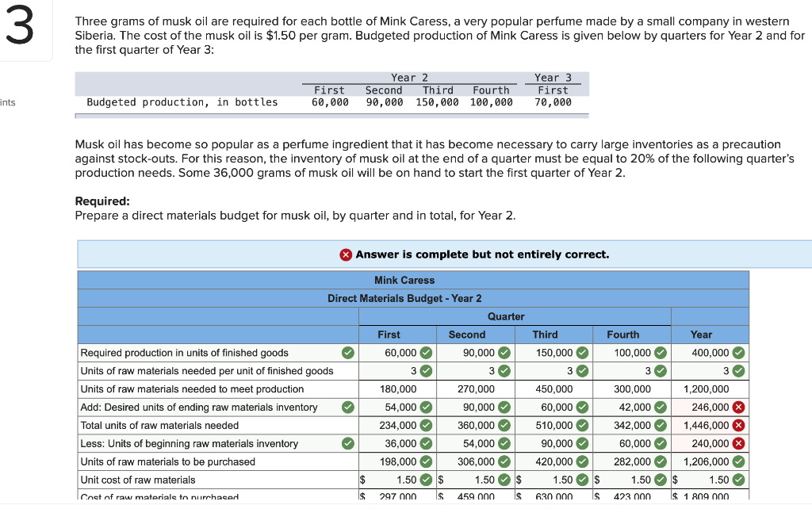Click green check beside Fourth quarter 342,000
This screenshot has width=812, height=509.
(661, 425)
